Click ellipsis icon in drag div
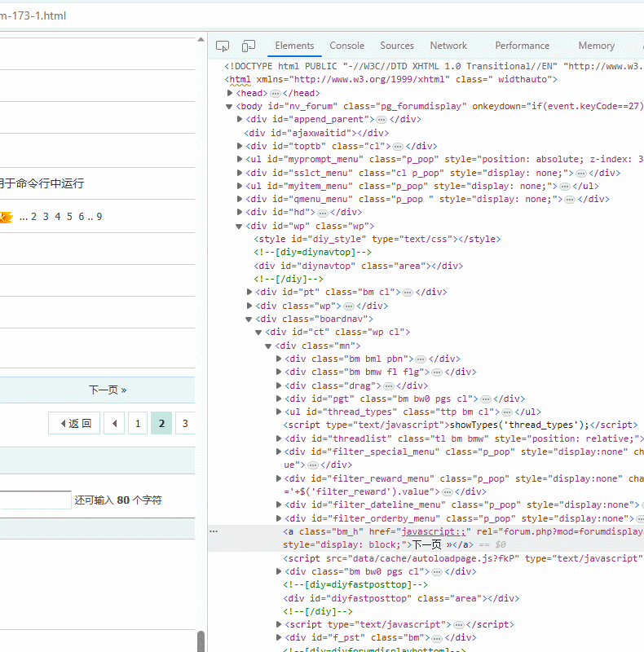This screenshot has height=652, width=644. coord(389,386)
